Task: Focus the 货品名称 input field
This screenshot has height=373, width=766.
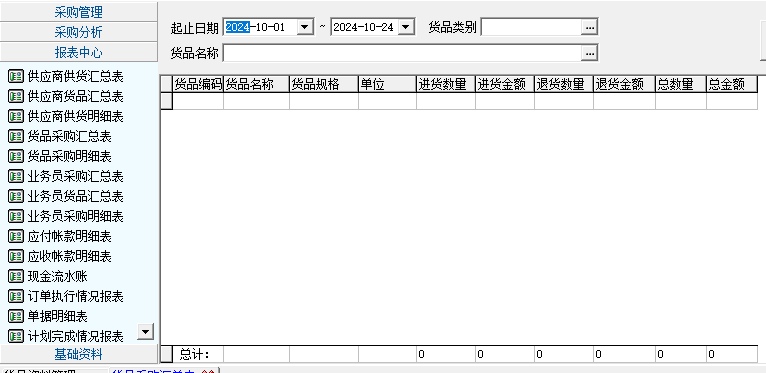Action: point(403,53)
